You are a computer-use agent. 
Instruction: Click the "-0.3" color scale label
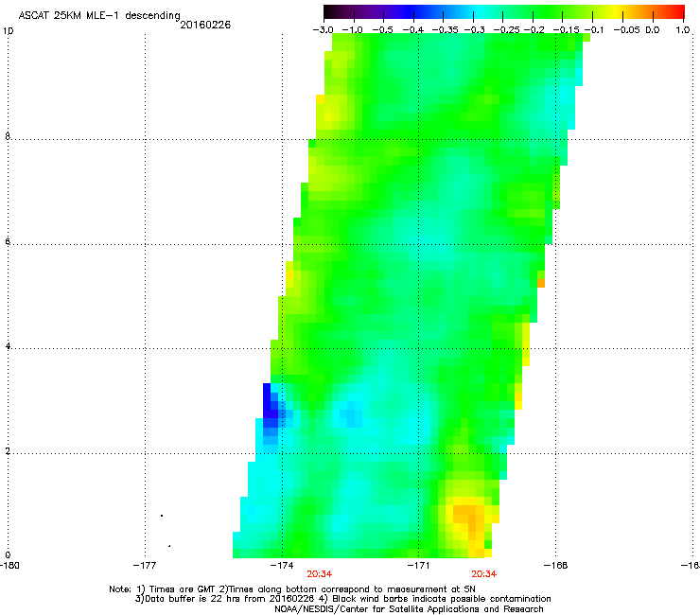pos(475,30)
